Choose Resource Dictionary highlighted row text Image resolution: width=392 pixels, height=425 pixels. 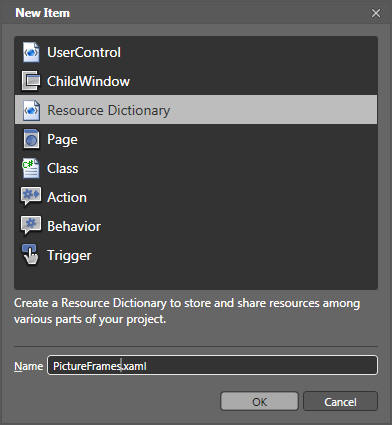[109, 110]
